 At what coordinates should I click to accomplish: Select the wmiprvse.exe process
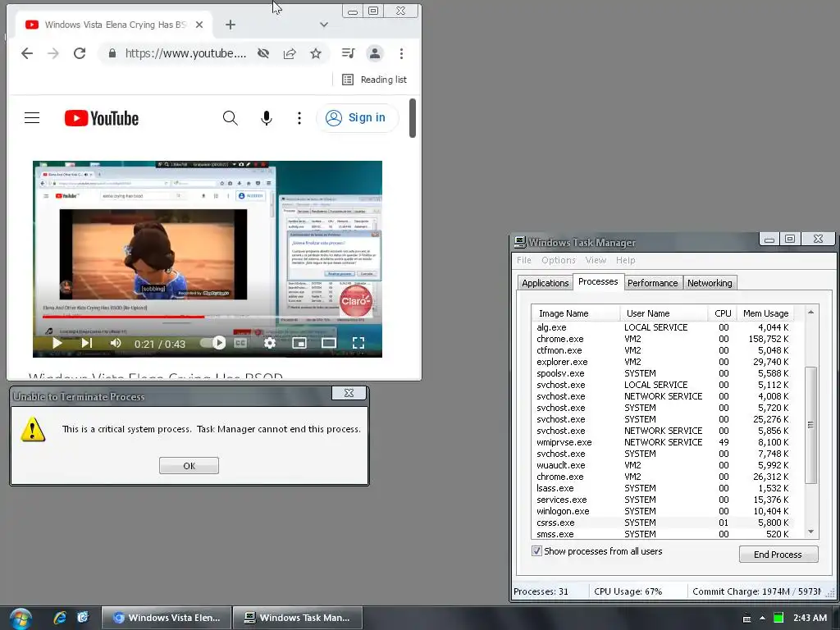tap(662, 442)
